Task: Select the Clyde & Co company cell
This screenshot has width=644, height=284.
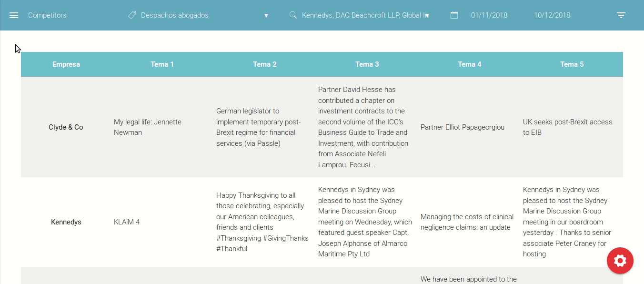Action: click(66, 127)
